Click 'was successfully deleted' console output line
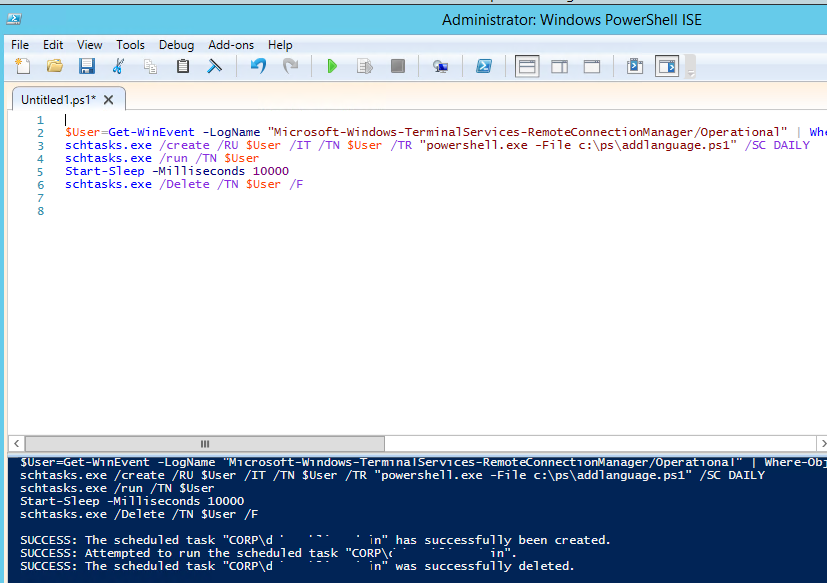The image size is (827, 583). 297,566
